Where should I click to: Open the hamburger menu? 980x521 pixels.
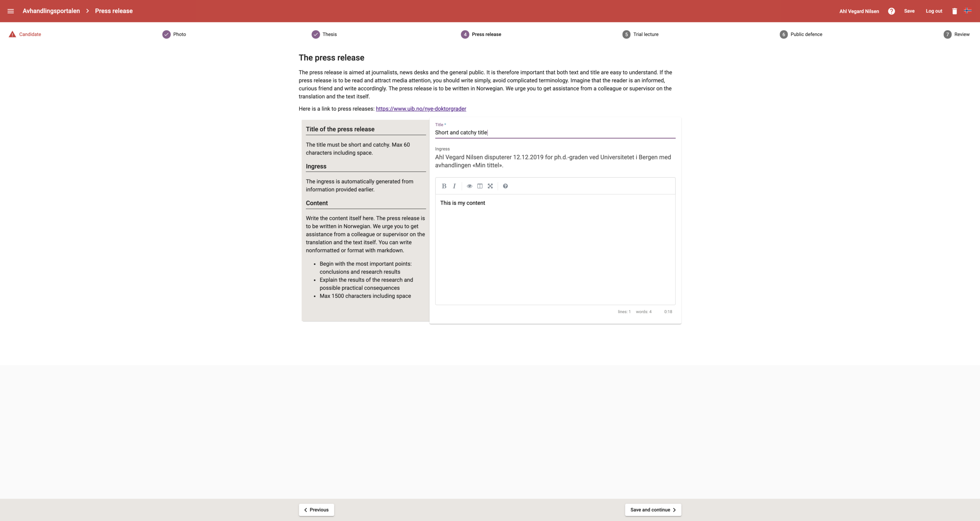pyautogui.click(x=11, y=11)
